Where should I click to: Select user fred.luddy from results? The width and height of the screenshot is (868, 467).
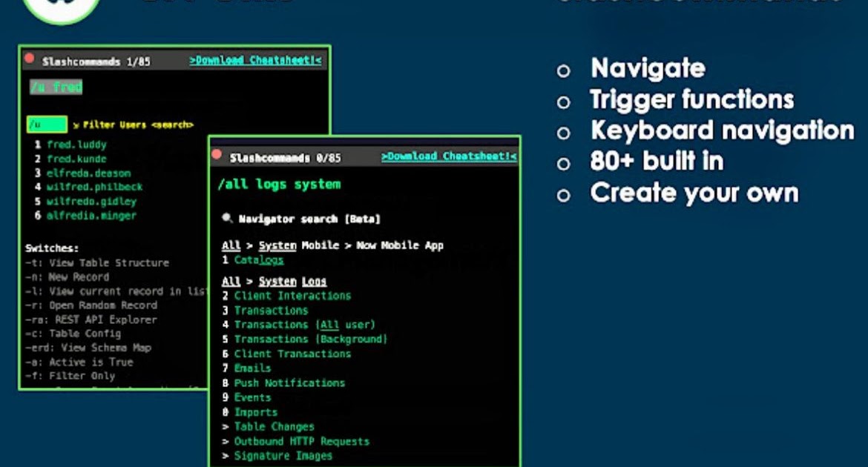tap(76, 145)
